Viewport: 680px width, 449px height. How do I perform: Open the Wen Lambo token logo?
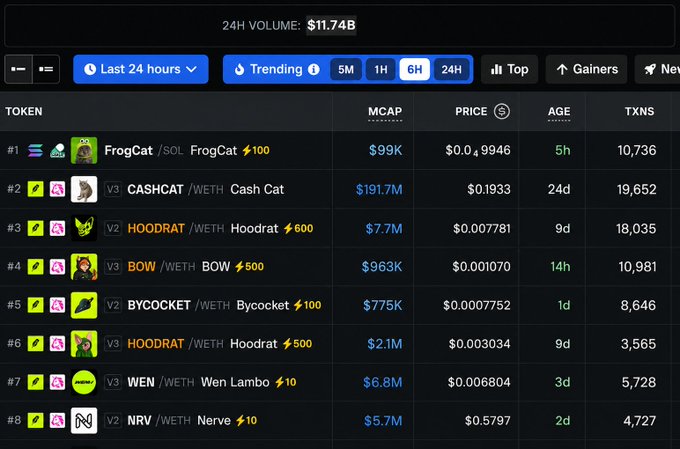[x=84, y=382]
